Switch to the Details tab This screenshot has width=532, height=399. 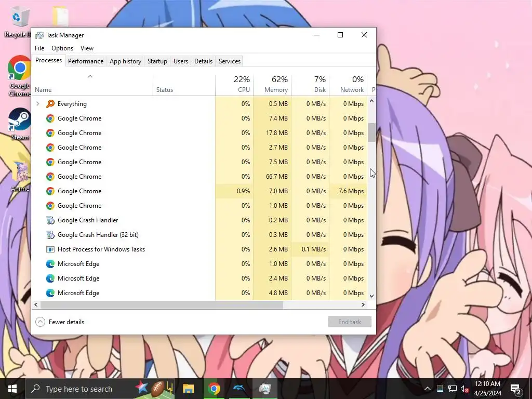point(203,61)
